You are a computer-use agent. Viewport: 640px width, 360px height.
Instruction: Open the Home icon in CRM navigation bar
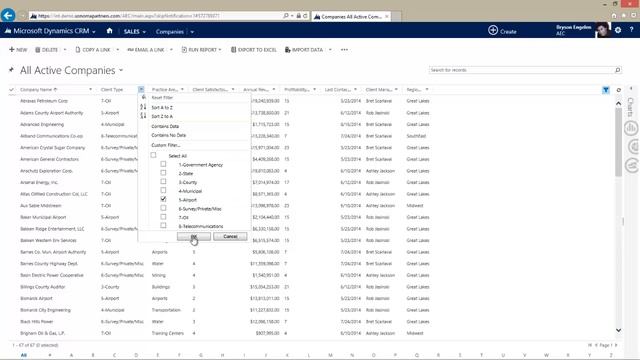(x=109, y=31)
